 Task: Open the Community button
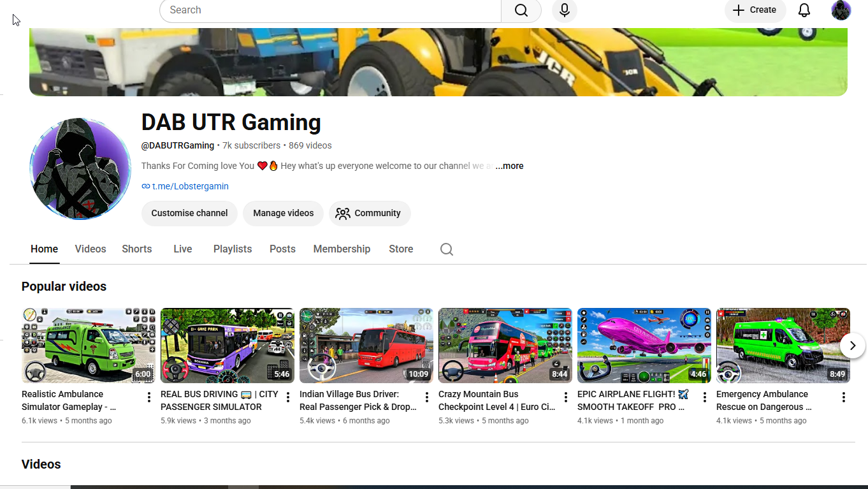pyautogui.click(x=370, y=214)
